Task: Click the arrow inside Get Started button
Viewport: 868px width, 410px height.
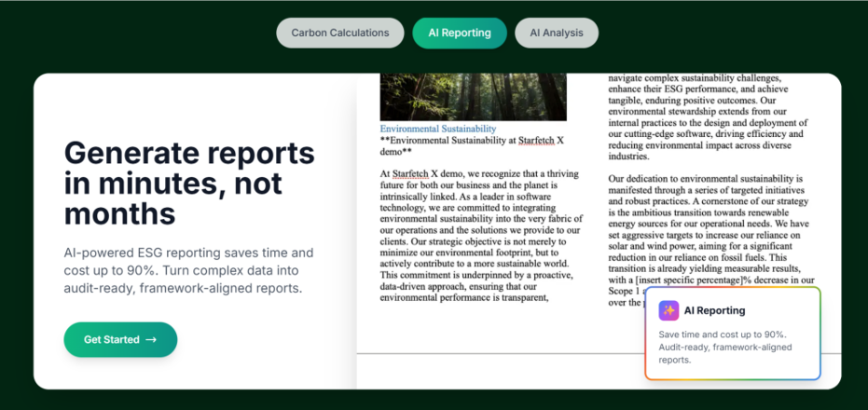Action: tap(151, 340)
